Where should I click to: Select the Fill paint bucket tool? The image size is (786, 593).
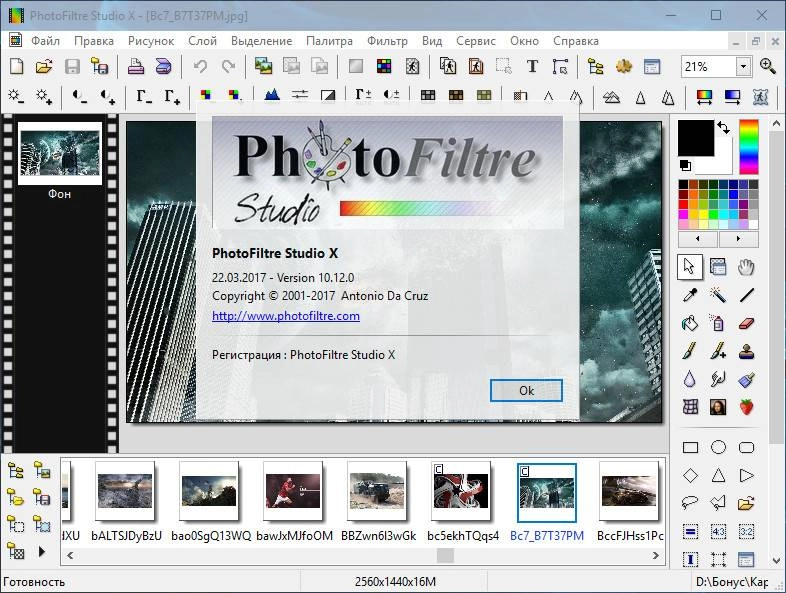tap(690, 323)
